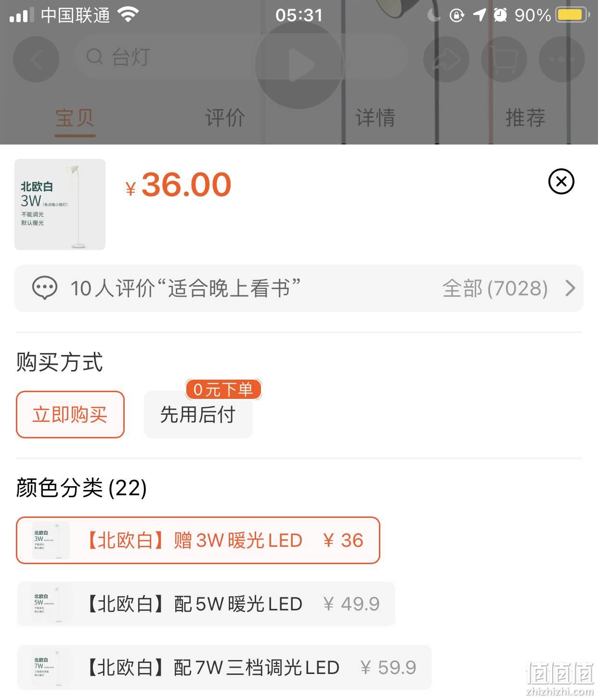Open the 北欧白 3W product thumbnail
This screenshot has width=598, height=700.
(x=60, y=204)
